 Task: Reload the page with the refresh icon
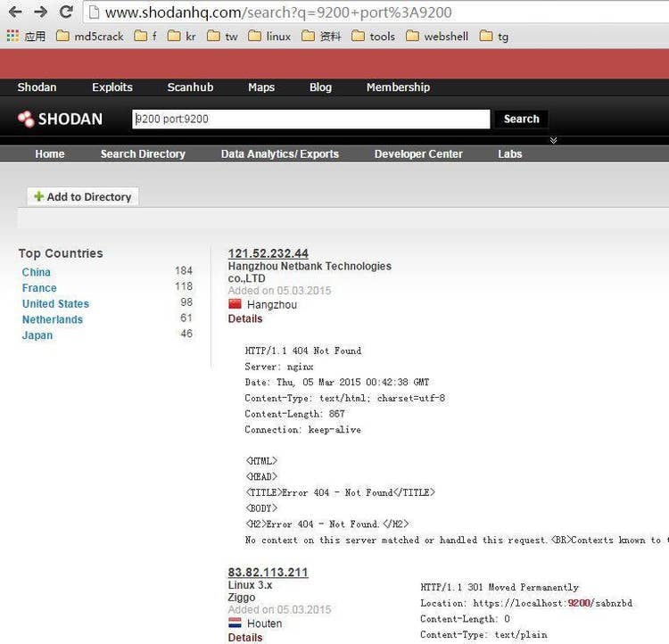tap(66, 12)
